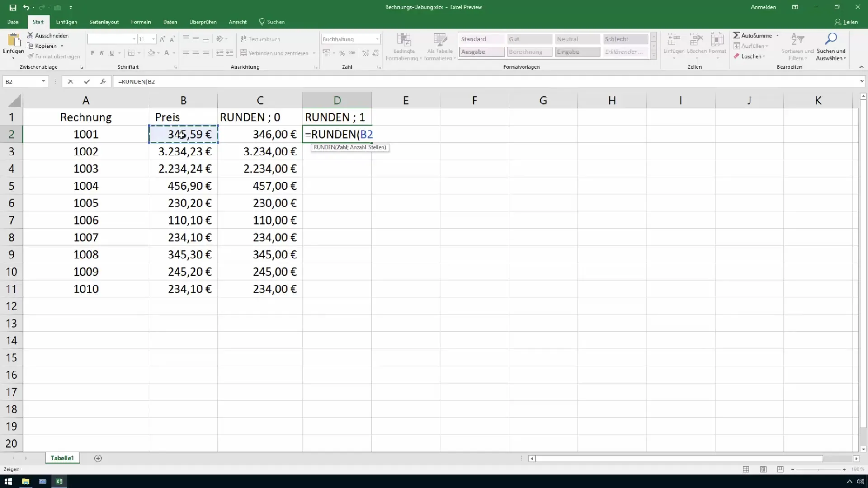Switch to the Formeln tab
This screenshot has height=488, width=868.
[141, 22]
